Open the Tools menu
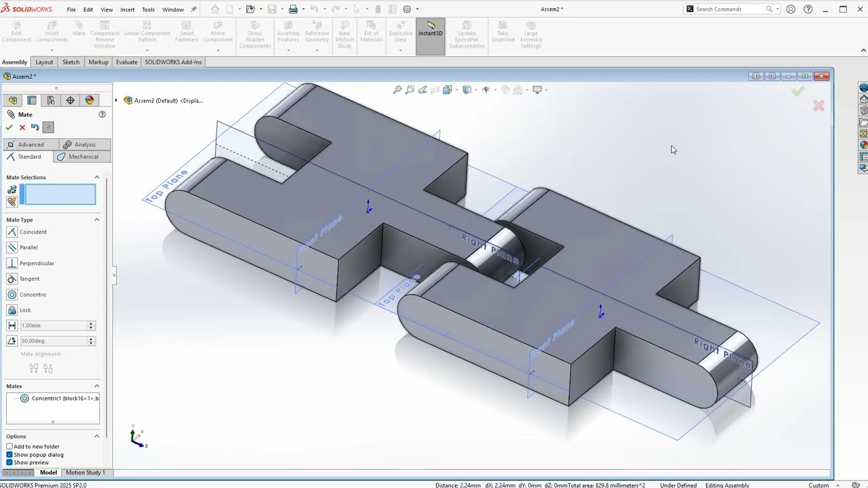The width and height of the screenshot is (868, 488). (148, 9)
